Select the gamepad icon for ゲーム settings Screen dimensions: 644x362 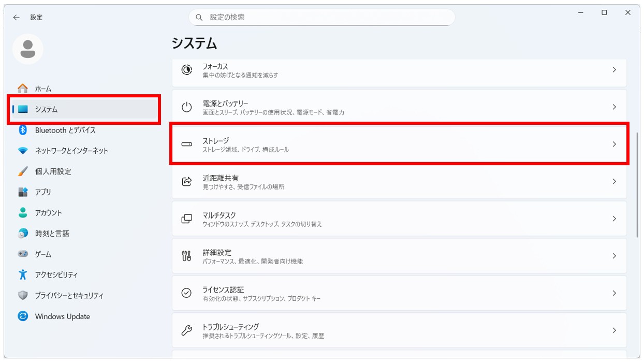tap(22, 254)
